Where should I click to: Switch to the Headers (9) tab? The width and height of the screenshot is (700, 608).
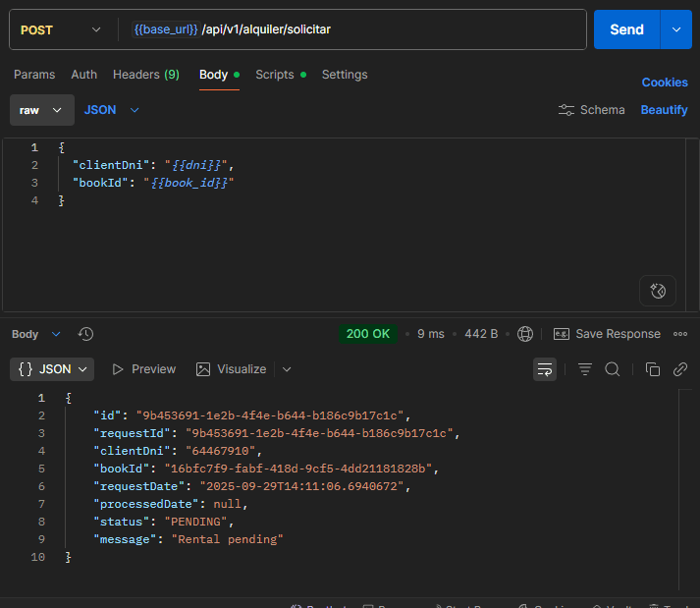click(146, 75)
